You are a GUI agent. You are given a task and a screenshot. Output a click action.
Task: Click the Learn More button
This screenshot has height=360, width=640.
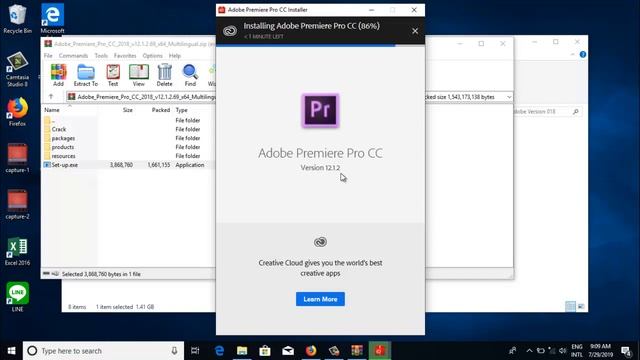(x=320, y=299)
